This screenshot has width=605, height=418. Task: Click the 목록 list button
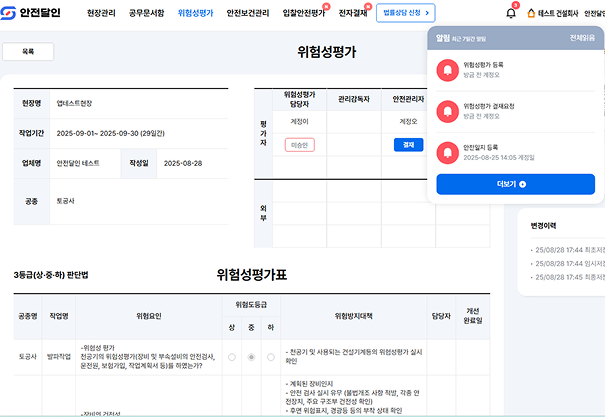[28, 52]
